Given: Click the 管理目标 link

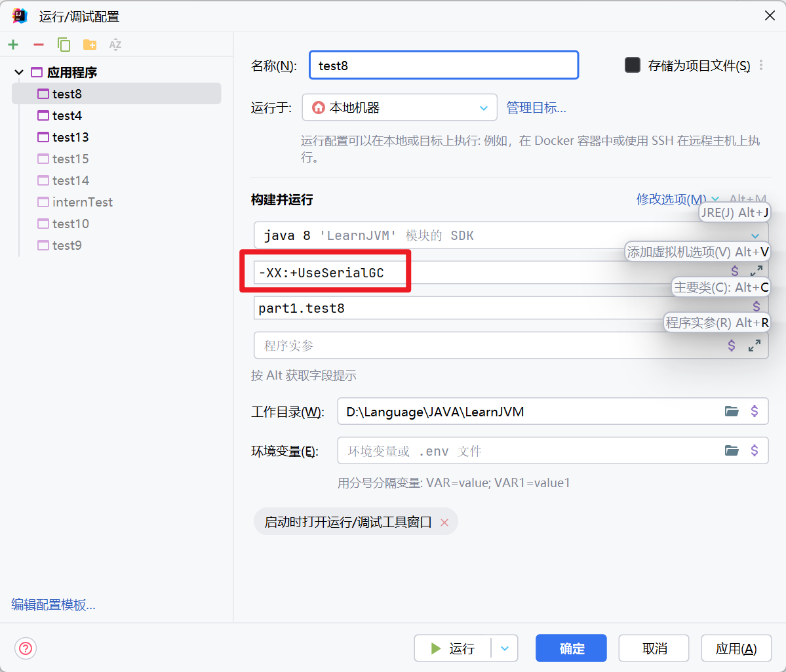Looking at the screenshot, I should tap(536, 108).
